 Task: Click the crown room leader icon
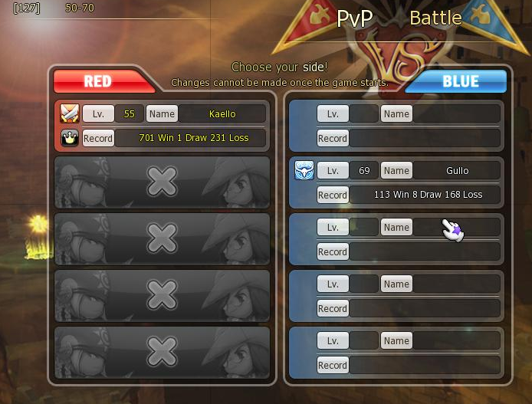(x=70, y=138)
